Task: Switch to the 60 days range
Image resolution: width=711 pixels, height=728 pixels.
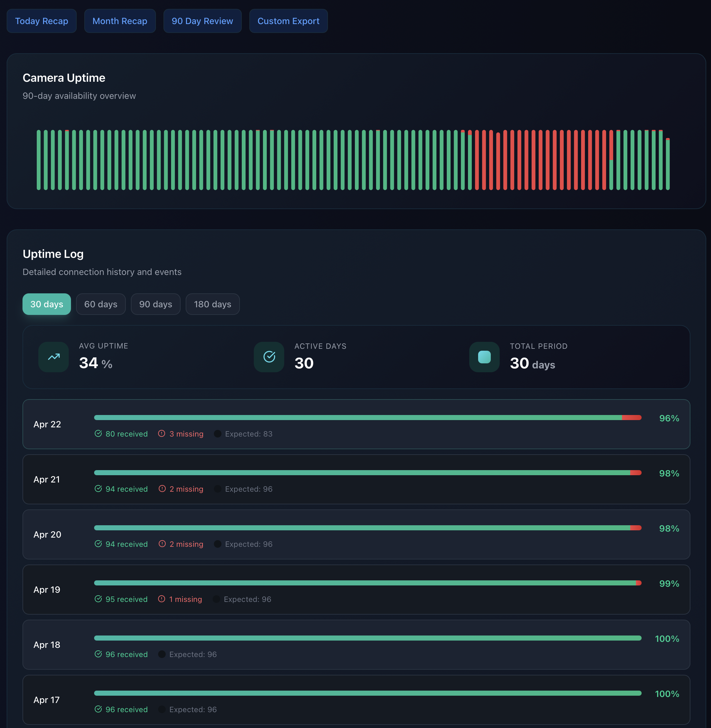Action: click(x=101, y=304)
